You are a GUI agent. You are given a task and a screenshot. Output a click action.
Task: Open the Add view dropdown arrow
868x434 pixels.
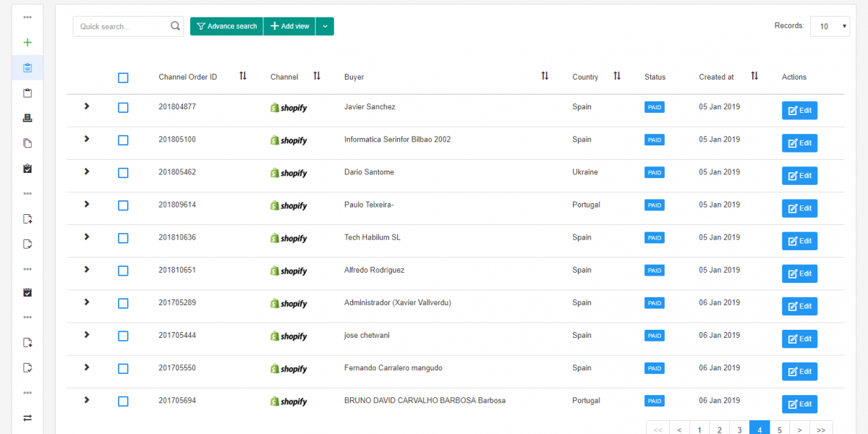(324, 25)
